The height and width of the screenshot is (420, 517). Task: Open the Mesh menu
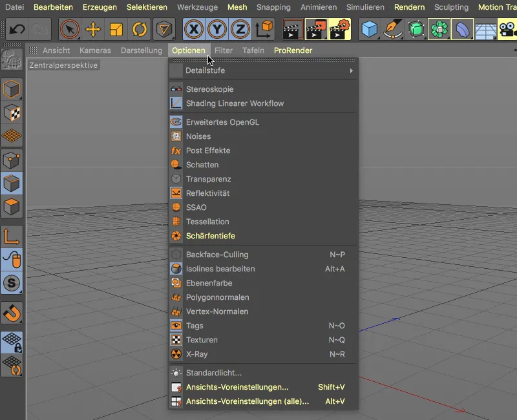click(237, 7)
